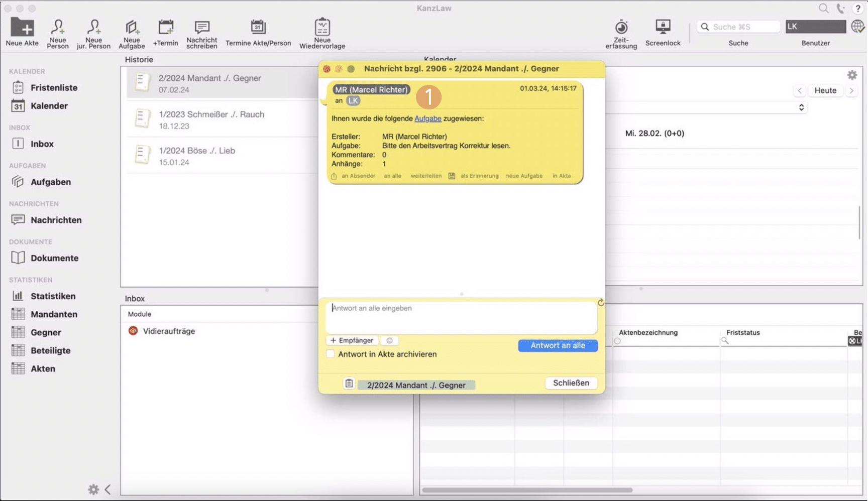Click the globe icon next to Benutzer
Image resolution: width=868 pixels, height=501 pixels.
[857, 27]
